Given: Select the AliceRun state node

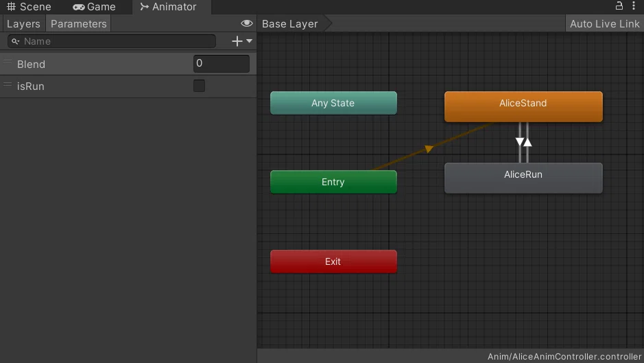Looking at the screenshot, I should click(x=523, y=178).
